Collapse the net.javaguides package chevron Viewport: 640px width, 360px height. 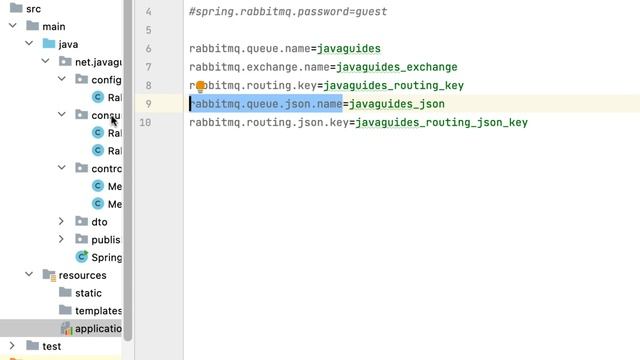[45, 62]
